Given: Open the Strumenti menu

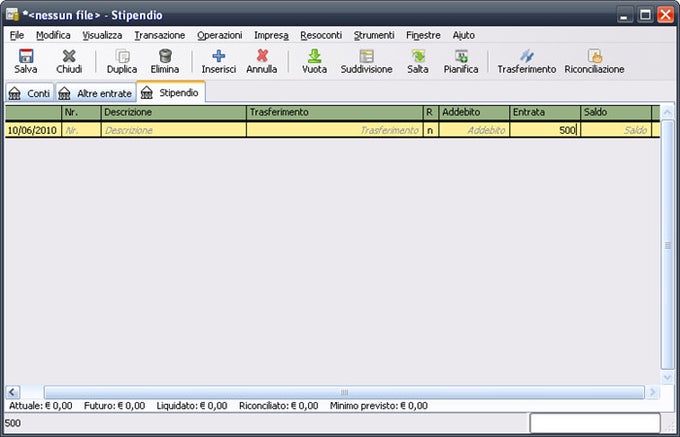Looking at the screenshot, I should 374,35.
